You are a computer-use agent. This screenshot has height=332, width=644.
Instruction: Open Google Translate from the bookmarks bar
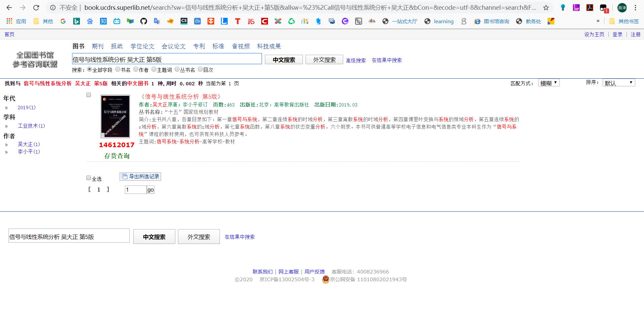[157, 21]
